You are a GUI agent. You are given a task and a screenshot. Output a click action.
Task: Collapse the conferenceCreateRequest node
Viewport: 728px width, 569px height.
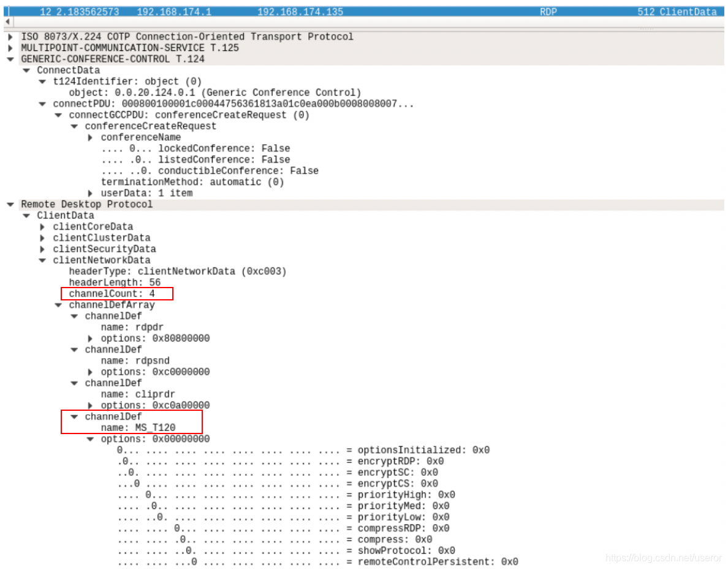[74, 126]
